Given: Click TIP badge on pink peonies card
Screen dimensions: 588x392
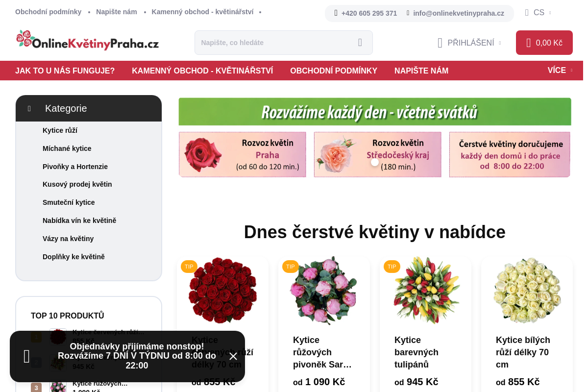Looking at the screenshot, I should (x=291, y=267).
